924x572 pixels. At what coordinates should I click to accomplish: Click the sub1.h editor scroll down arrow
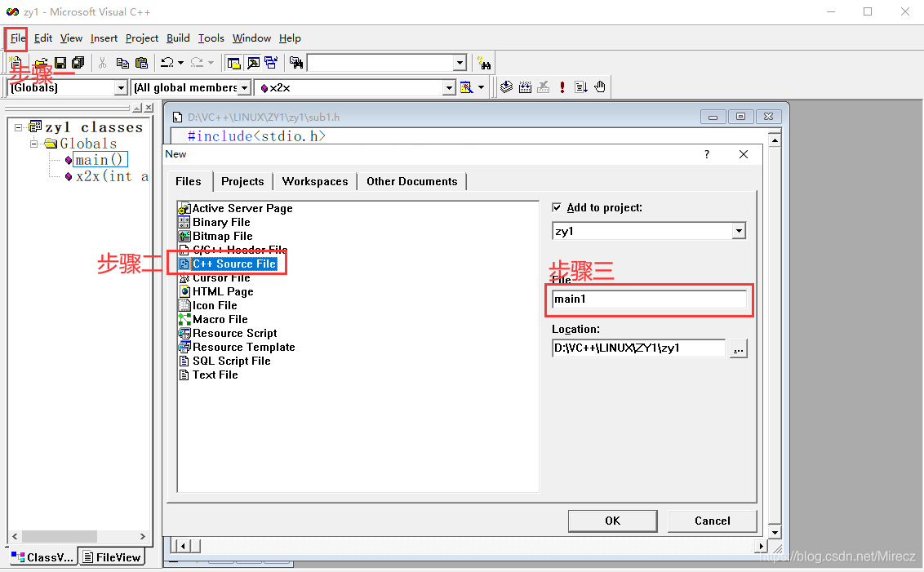[775, 532]
